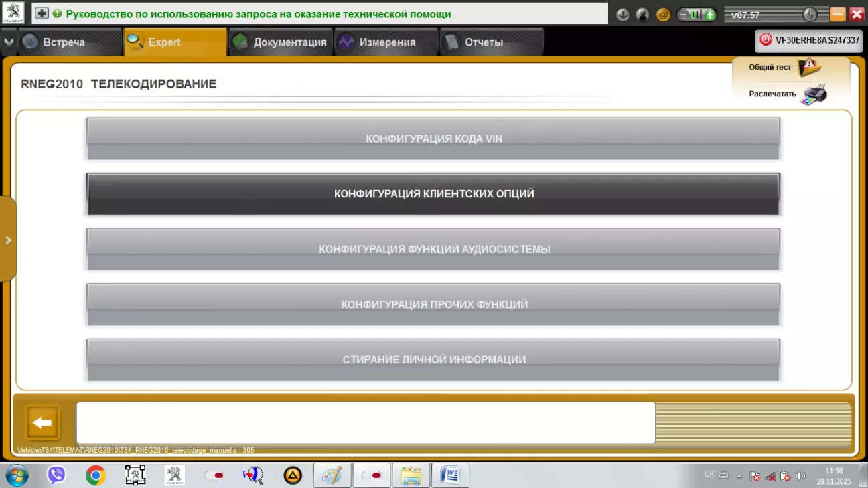Switch to the Документация tab

pos(281,42)
